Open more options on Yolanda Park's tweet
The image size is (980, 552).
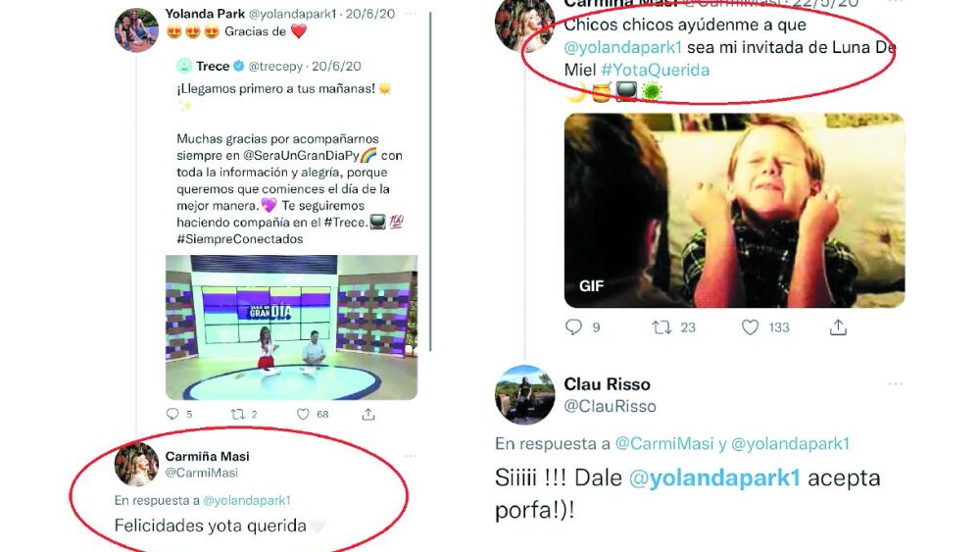[x=410, y=14]
